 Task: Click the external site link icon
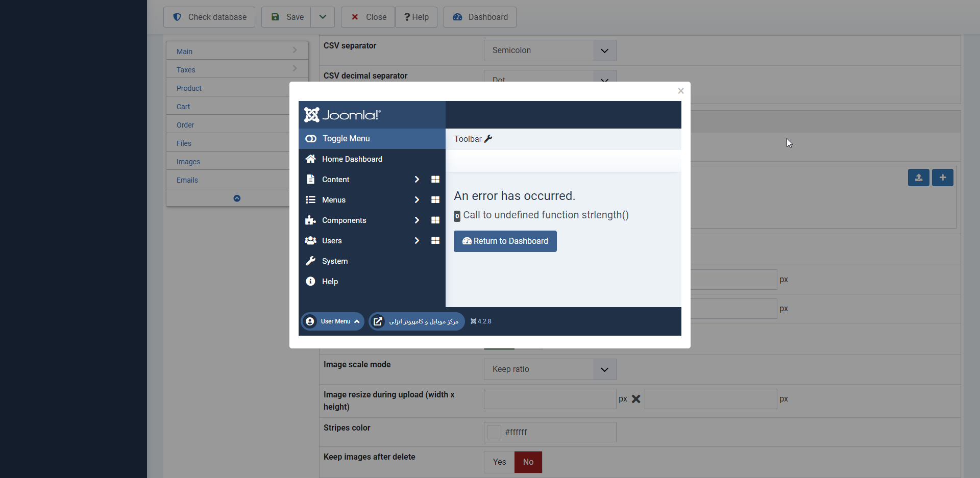(x=378, y=321)
